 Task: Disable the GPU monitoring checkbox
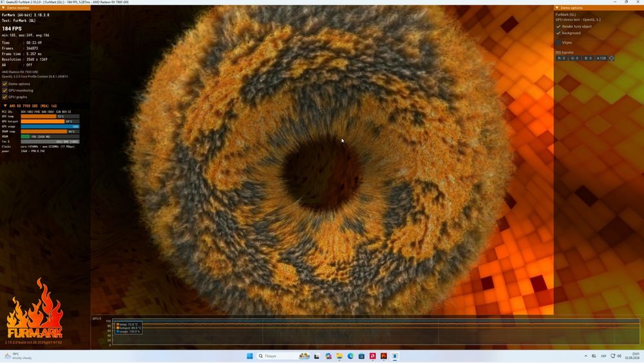tap(5, 90)
